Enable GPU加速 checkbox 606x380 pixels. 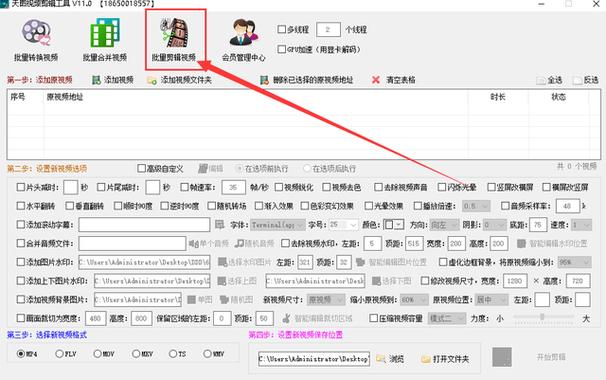coord(282,49)
